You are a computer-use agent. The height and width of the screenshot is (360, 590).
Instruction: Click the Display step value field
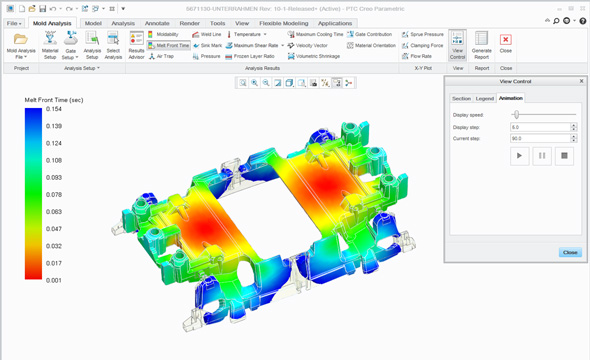[540, 127]
